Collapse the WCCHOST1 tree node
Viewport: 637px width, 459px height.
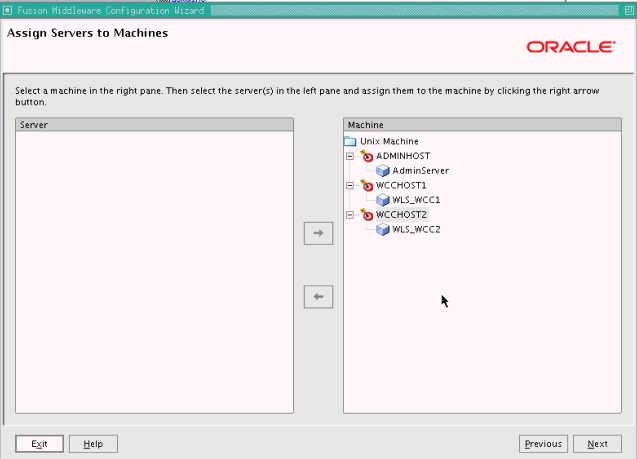(x=350, y=185)
